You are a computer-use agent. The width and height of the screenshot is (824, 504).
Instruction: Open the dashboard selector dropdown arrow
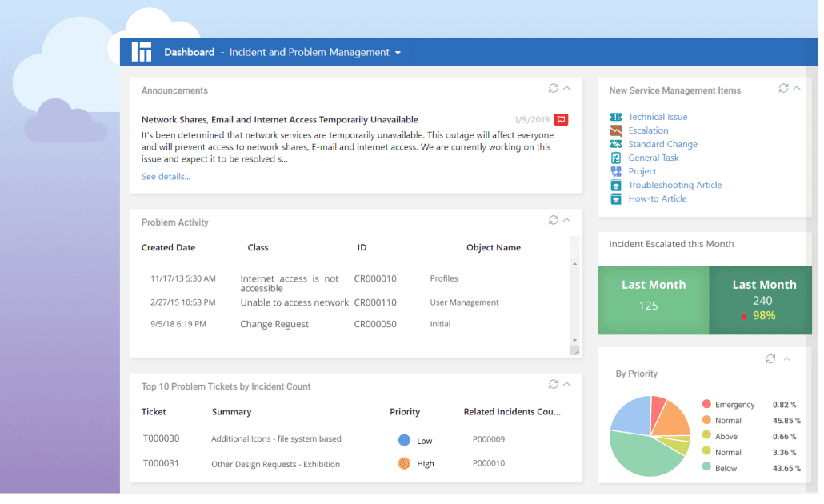click(x=398, y=53)
